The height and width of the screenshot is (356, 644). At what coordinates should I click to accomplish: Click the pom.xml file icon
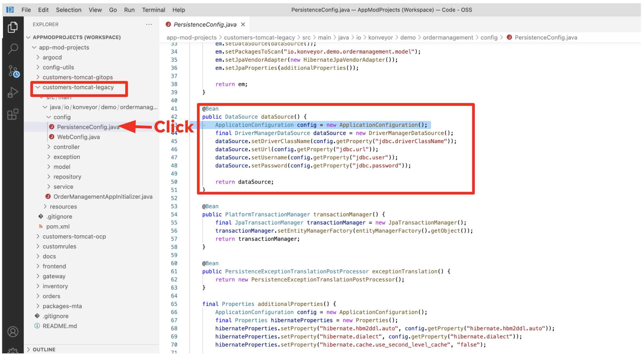point(41,226)
